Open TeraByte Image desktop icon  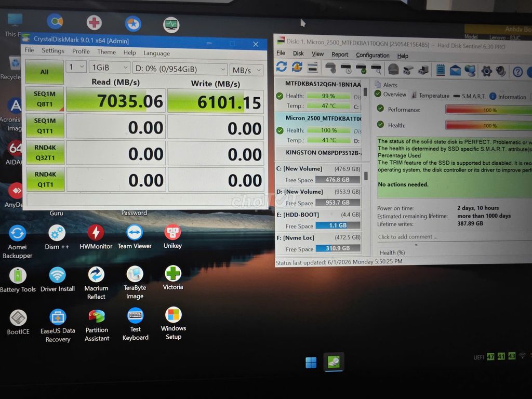point(135,283)
